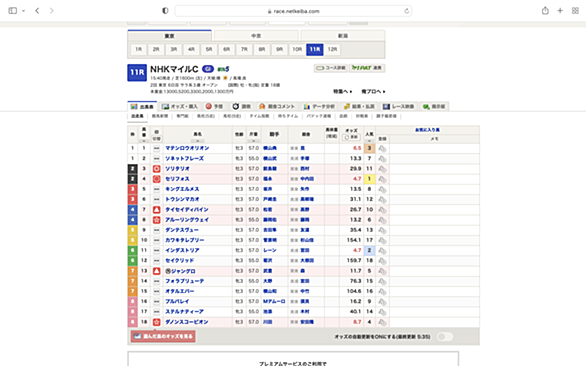Open the privacy report shield icon

[x=165, y=11]
